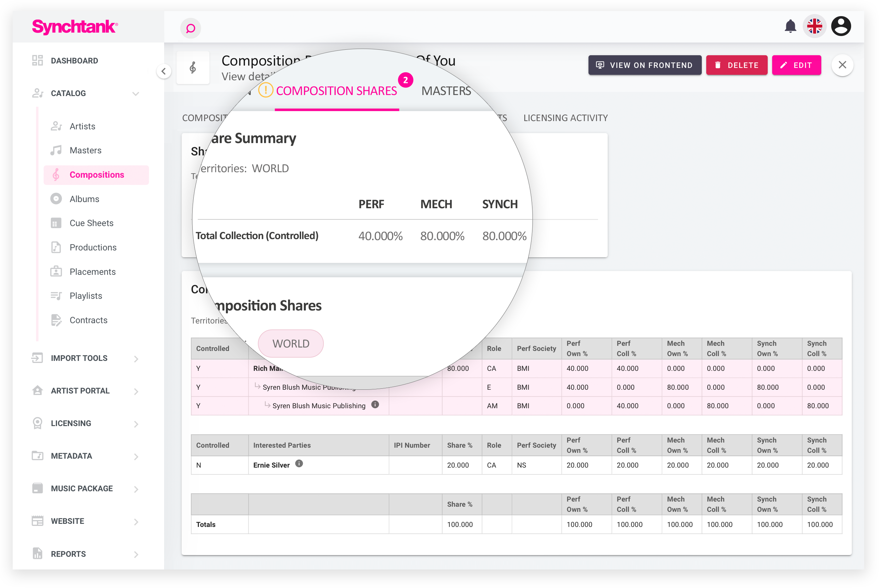Click the treble clef composition icon
The image size is (881, 588).
[193, 68]
